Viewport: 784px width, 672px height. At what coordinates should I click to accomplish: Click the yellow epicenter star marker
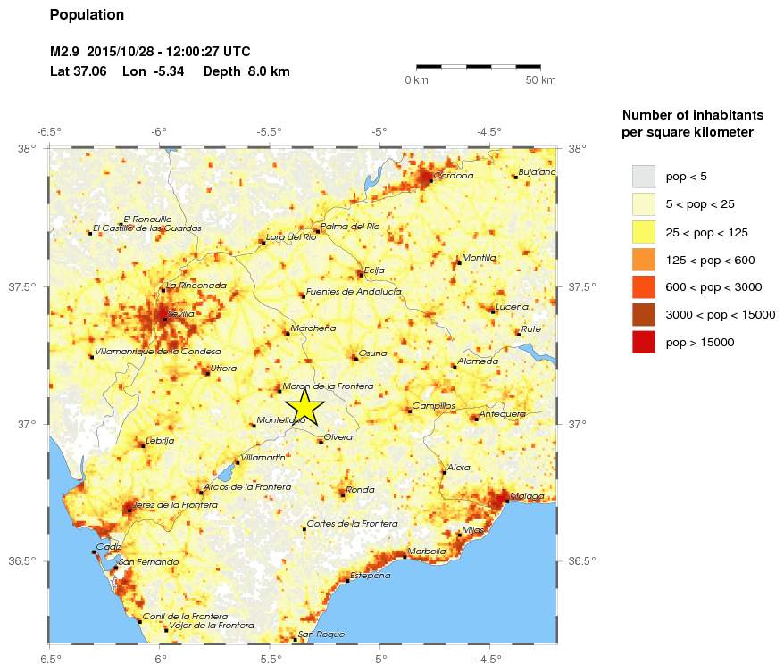(304, 407)
